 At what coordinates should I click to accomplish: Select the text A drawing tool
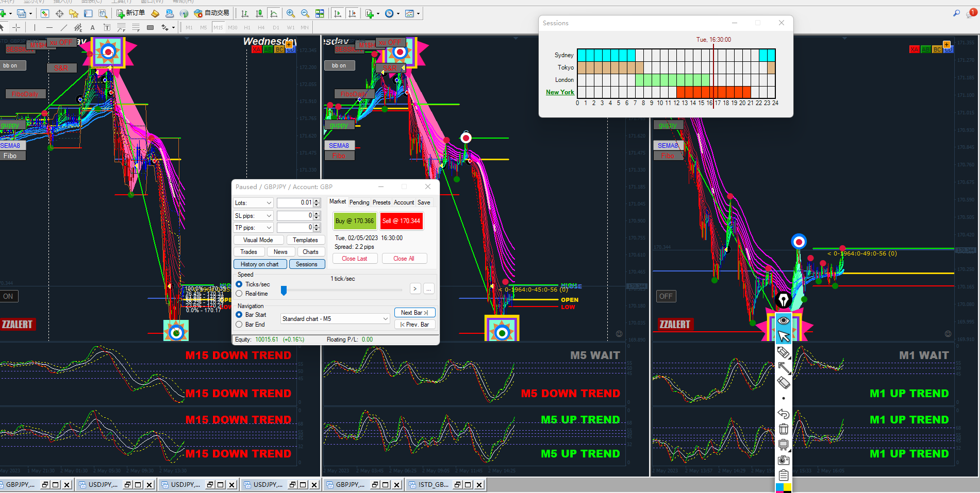[93, 27]
